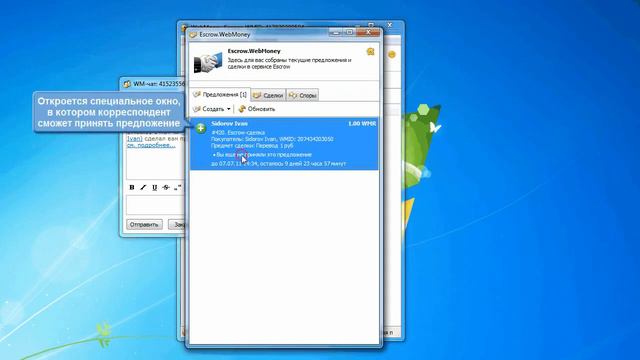Close the Escrow.WebMoney window
The height and width of the screenshot is (360, 640).
click(368, 32)
